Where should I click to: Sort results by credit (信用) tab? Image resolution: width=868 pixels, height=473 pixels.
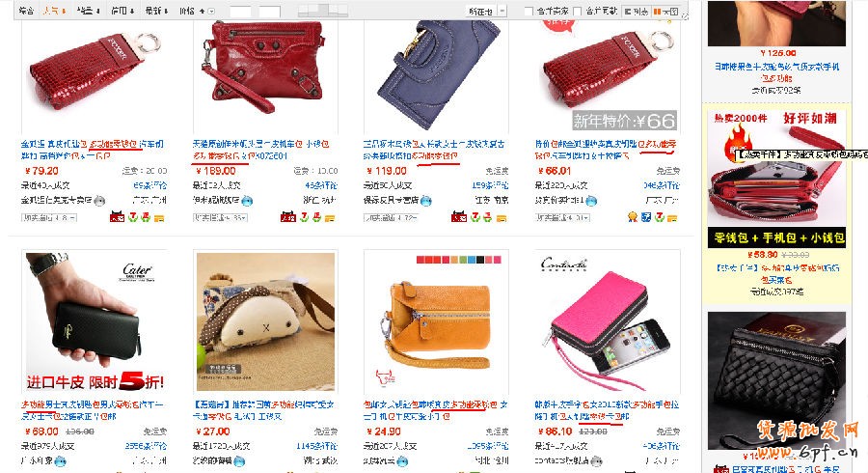(x=122, y=11)
